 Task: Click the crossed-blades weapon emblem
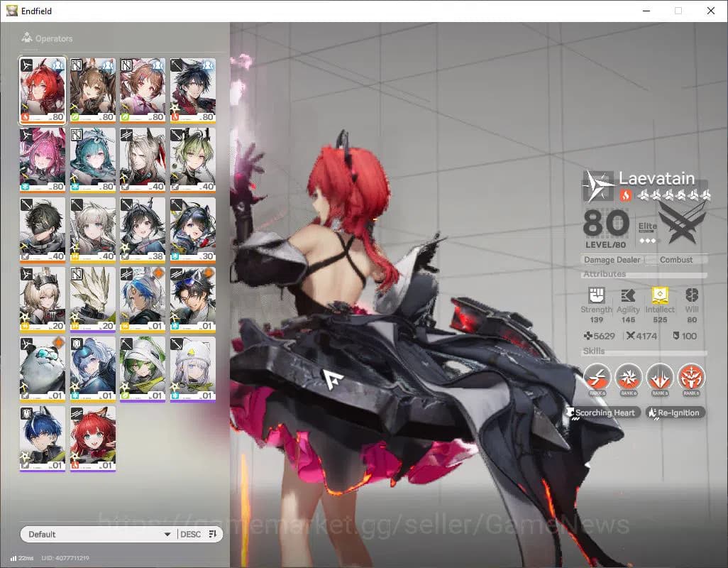(683, 224)
